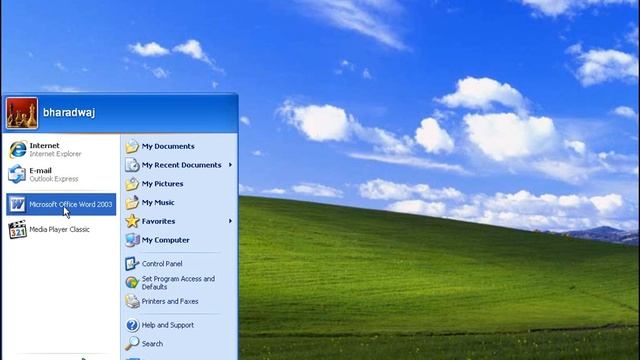Click the Control Panel icon
This screenshot has height=360, width=640.
coord(132,264)
